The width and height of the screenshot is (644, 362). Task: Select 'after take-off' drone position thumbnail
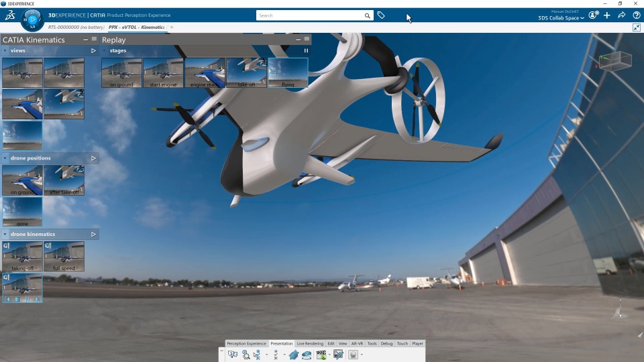pos(64,180)
